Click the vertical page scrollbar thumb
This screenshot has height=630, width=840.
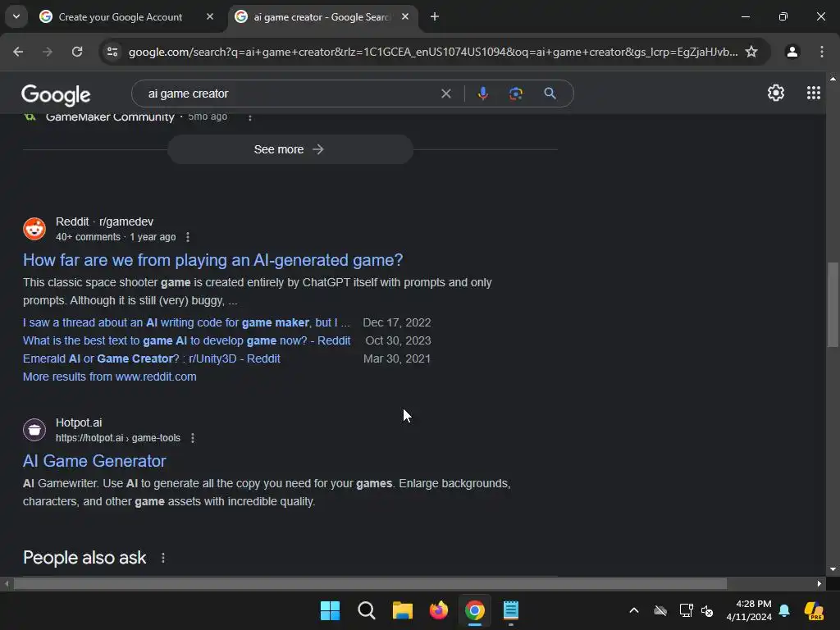pos(833,304)
